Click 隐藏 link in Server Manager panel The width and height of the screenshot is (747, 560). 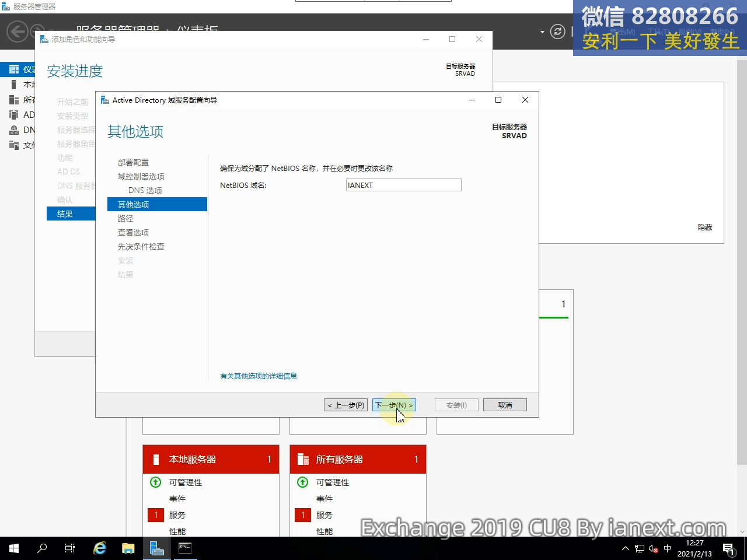(x=705, y=228)
